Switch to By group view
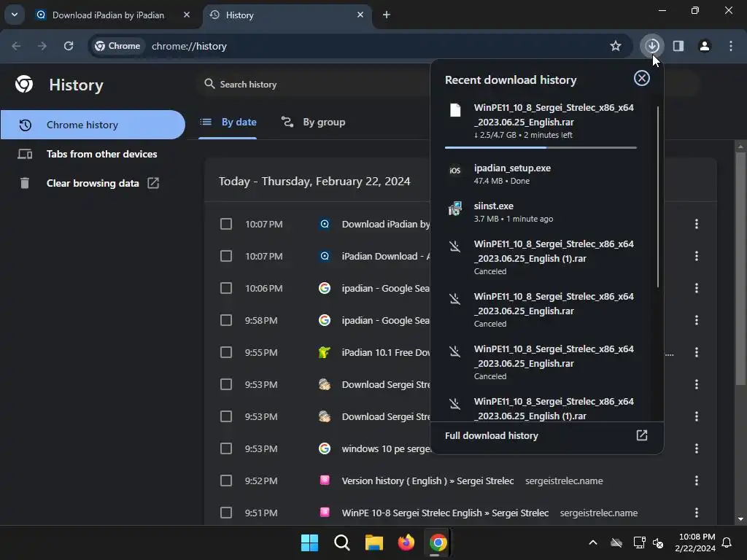 313,122
